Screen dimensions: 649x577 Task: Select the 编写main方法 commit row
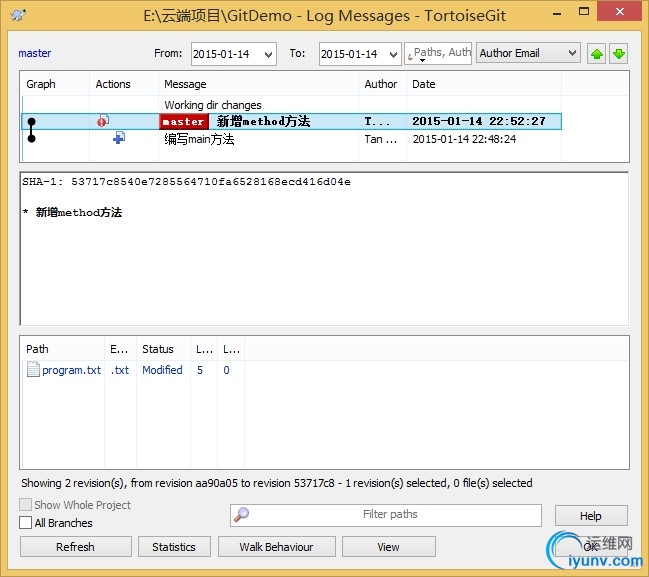(x=291, y=139)
